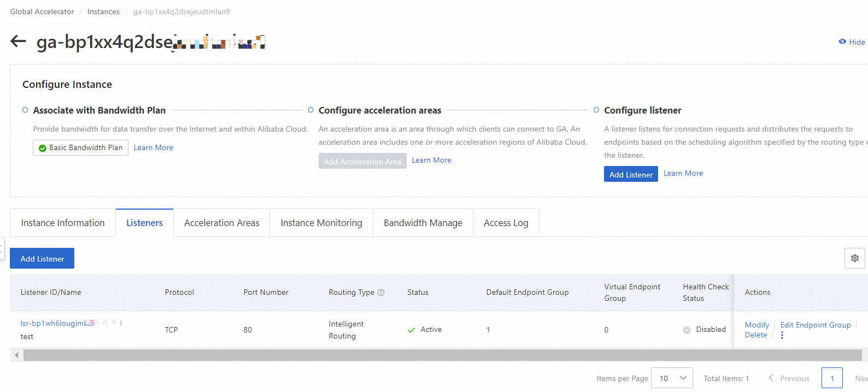The height and width of the screenshot is (392, 868).
Task: Click Edit Endpoint Group link
Action: point(816,325)
